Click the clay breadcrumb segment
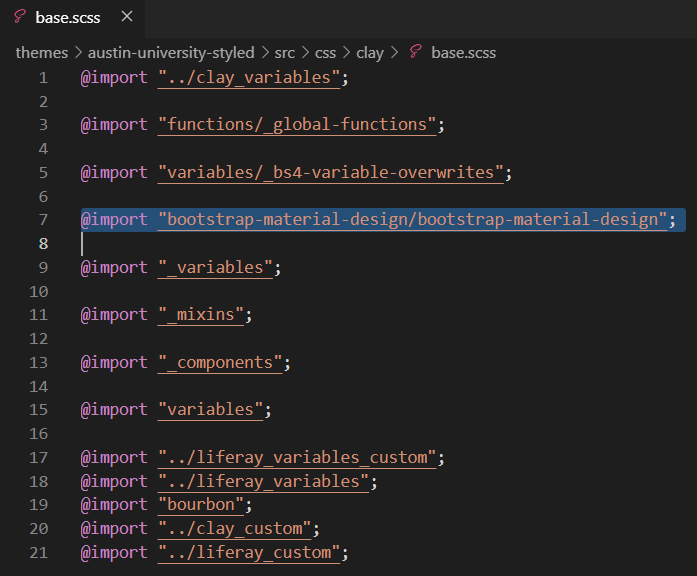 (370, 53)
